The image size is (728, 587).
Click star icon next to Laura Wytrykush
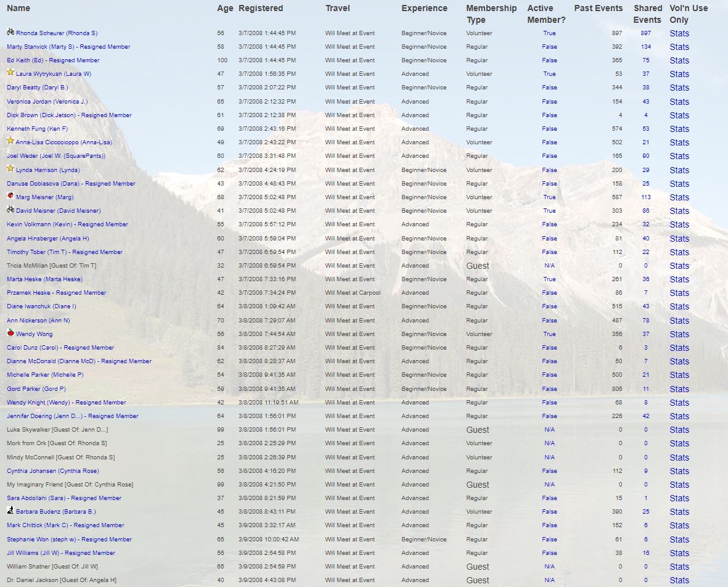pyautogui.click(x=10, y=73)
